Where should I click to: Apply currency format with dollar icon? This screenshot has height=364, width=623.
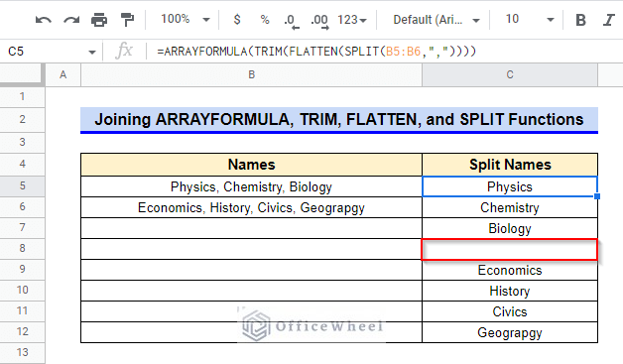pos(237,19)
